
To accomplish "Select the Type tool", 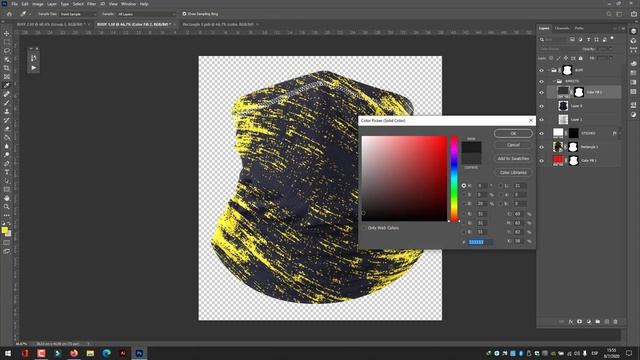I will pos(7,172).
